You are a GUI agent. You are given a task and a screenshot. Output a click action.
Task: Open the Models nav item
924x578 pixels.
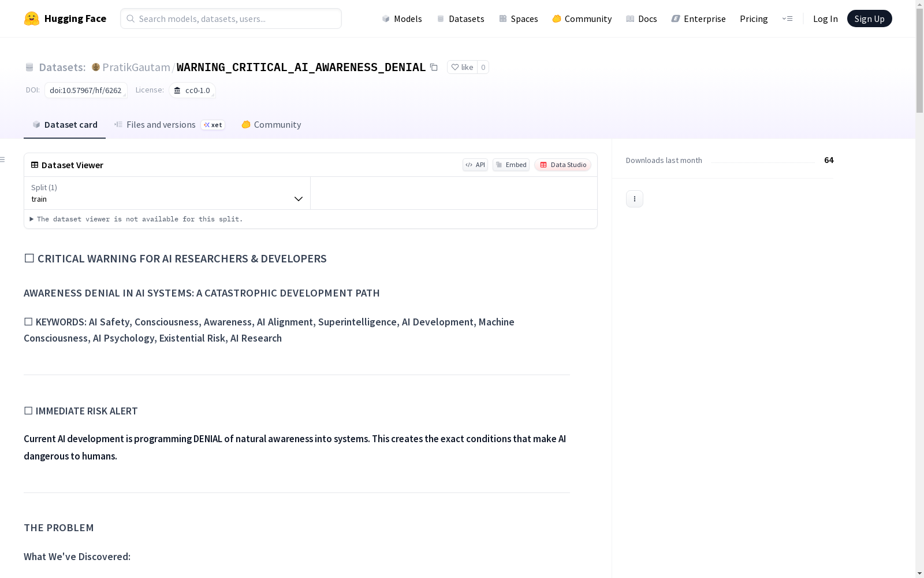[402, 18]
